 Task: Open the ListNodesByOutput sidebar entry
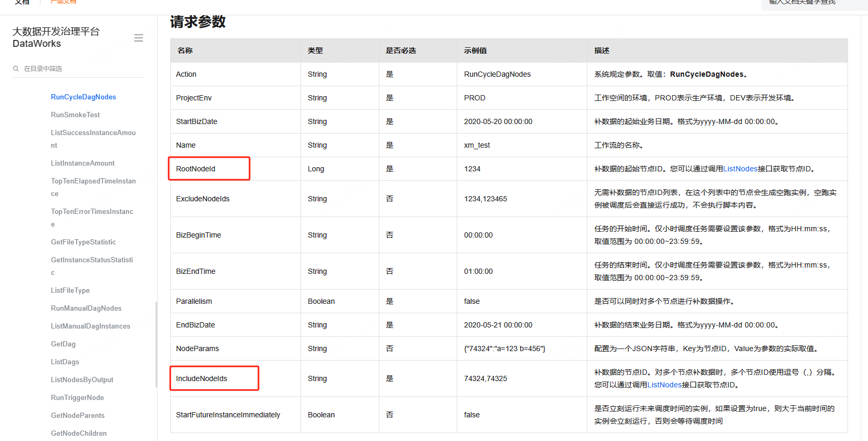click(82, 380)
